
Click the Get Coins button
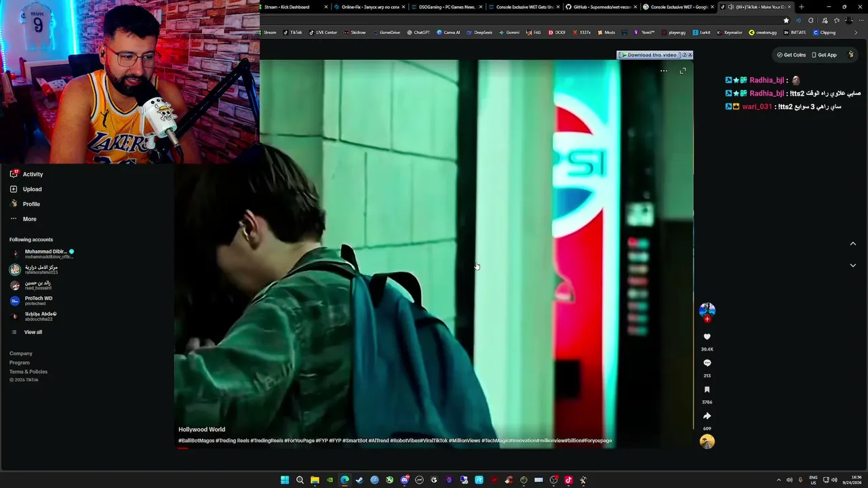click(791, 55)
